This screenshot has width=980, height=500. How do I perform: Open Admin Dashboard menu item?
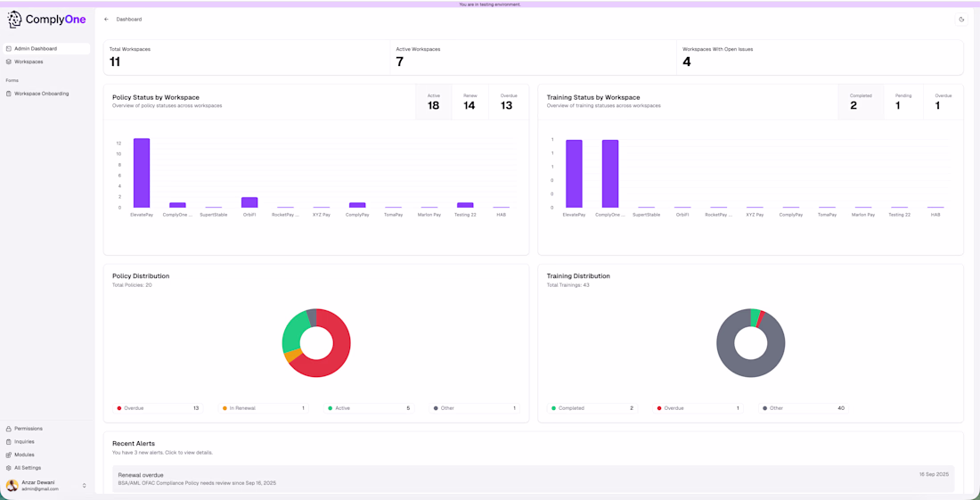(x=47, y=49)
